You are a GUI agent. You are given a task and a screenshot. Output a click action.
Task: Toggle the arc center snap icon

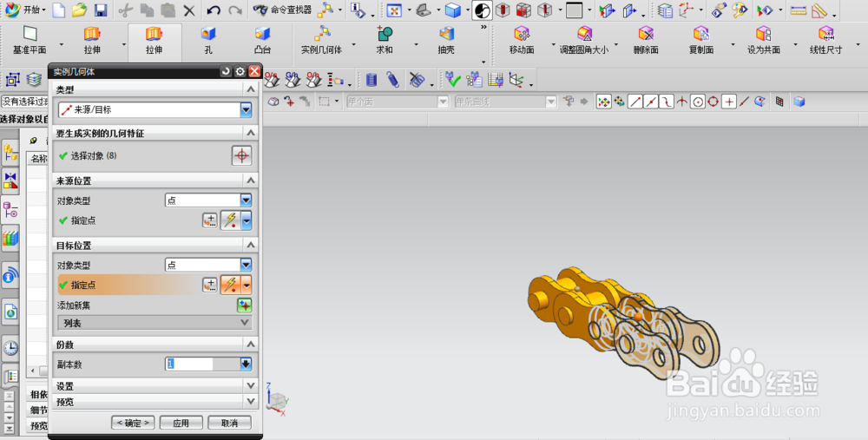698,102
